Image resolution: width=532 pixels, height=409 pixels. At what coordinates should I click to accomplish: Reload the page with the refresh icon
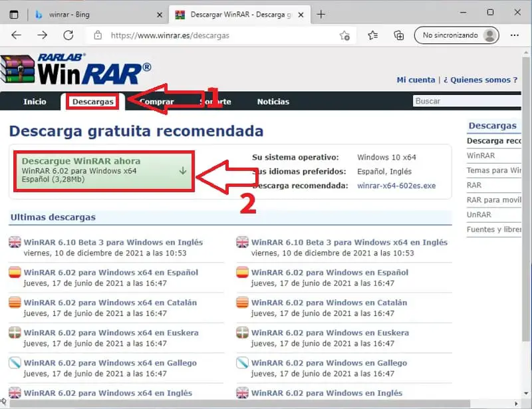(x=68, y=35)
